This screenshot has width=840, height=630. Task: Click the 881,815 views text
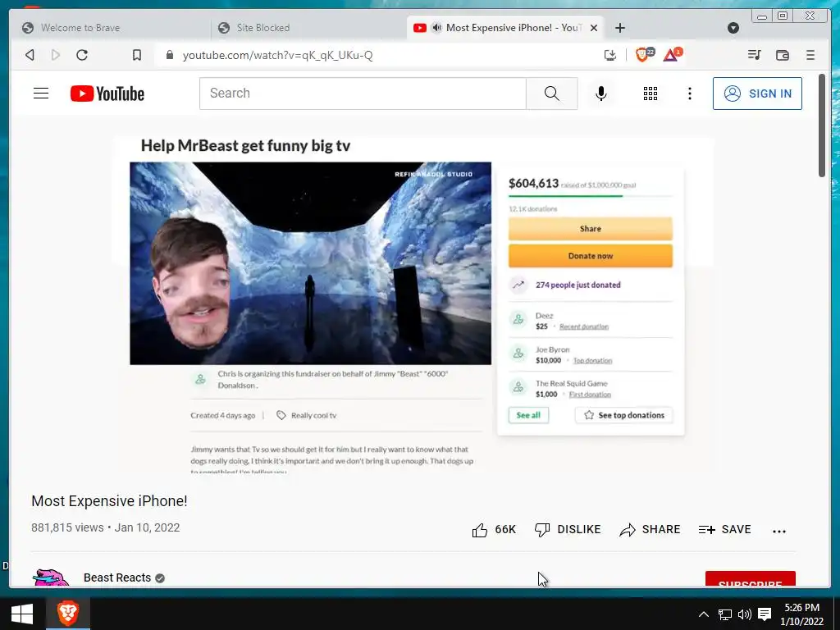(67, 527)
